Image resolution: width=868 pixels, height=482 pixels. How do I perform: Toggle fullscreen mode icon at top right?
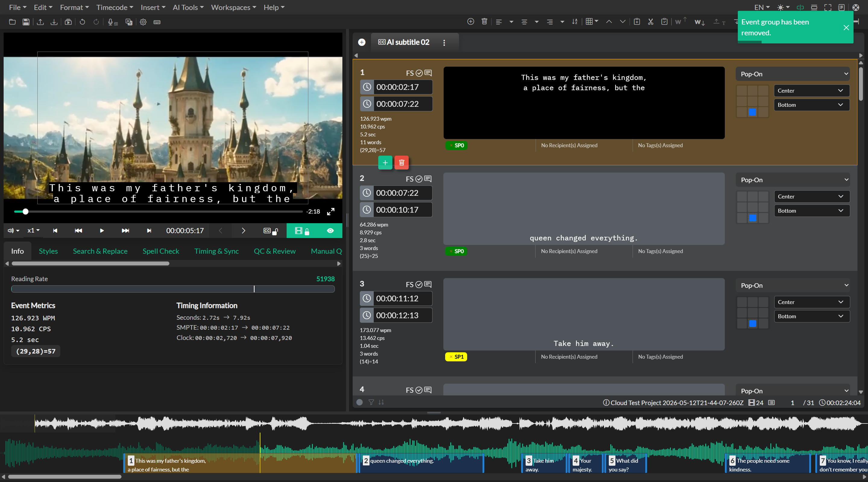point(828,8)
